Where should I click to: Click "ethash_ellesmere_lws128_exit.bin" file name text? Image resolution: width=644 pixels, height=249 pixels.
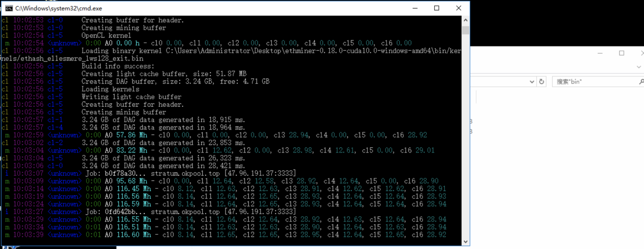81,58
